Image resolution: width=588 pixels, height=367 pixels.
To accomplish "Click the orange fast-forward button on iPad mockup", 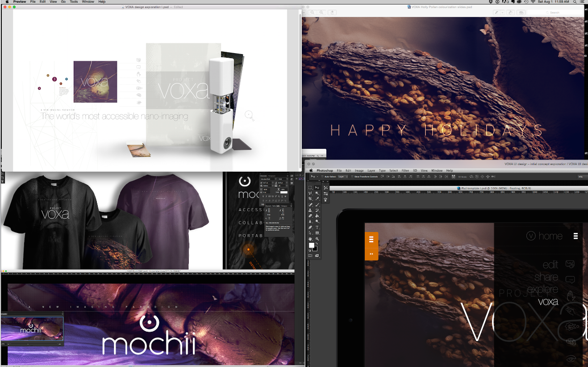I will (x=371, y=253).
